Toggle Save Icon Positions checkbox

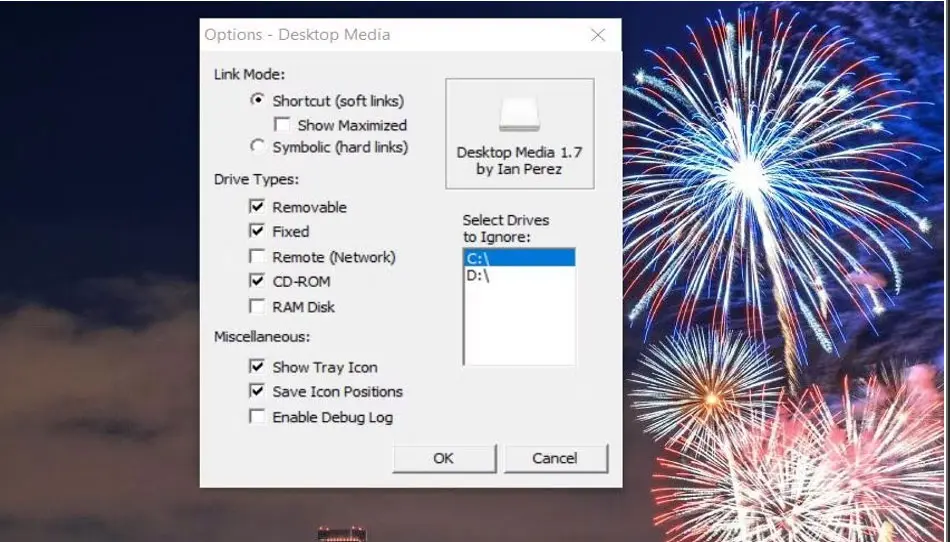tap(257, 391)
